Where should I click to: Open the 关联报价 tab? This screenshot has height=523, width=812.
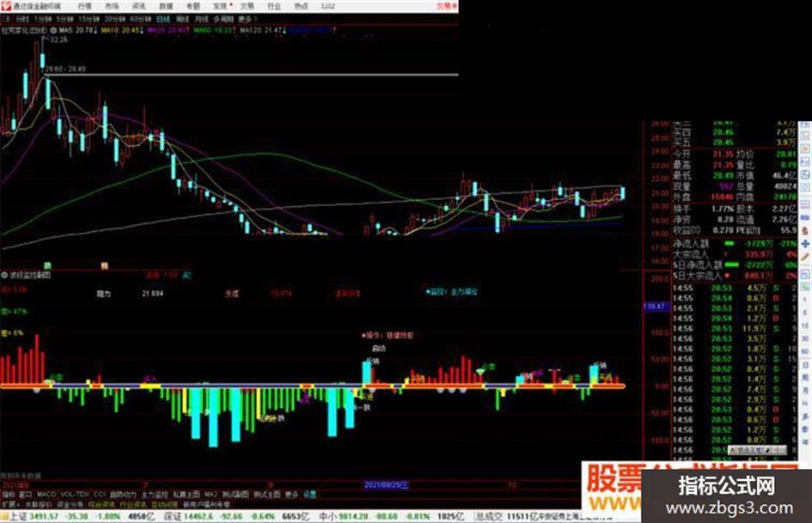point(39,504)
